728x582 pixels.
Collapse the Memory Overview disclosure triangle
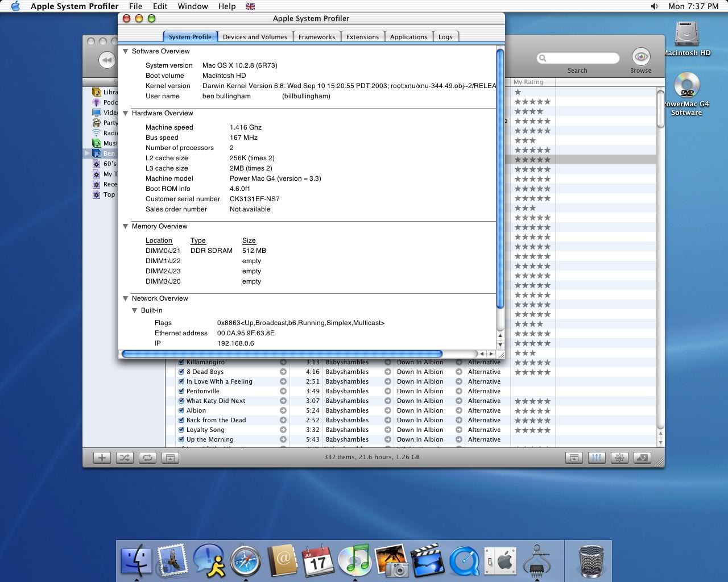click(x=126, y=226)
